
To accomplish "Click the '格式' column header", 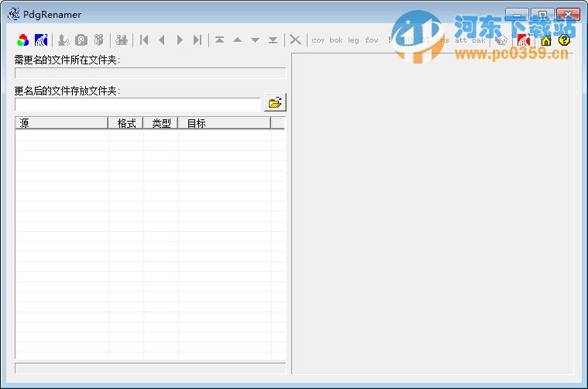I will 126,123.
